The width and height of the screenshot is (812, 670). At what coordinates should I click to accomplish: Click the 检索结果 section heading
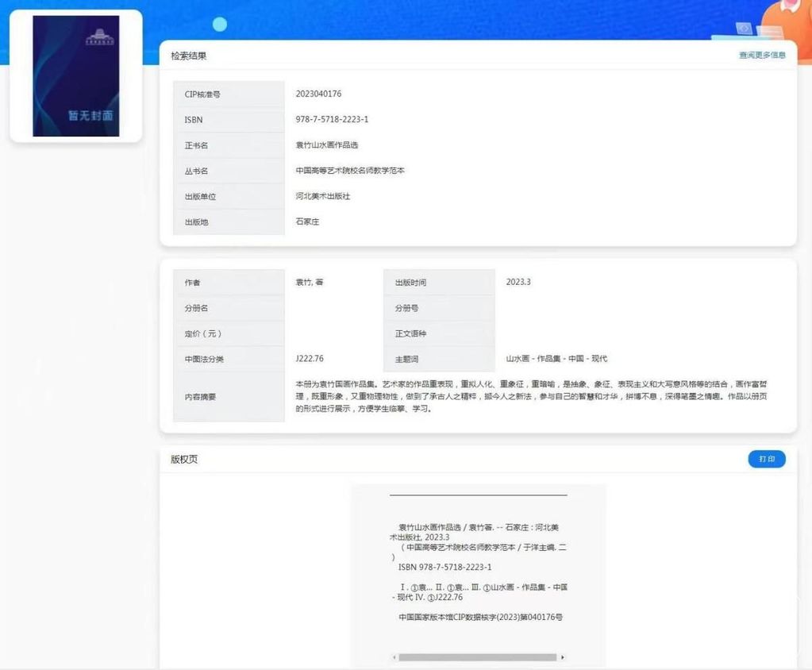pos(189,56)
